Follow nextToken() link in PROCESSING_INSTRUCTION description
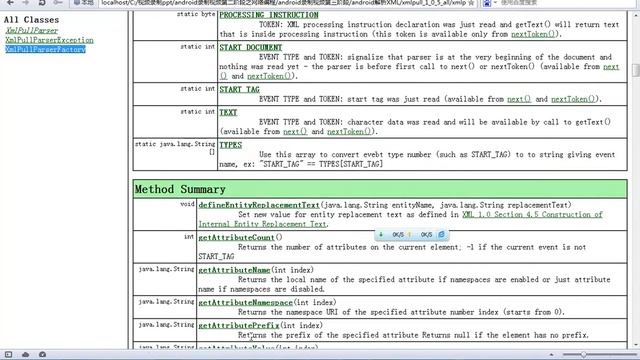The width and height of the screenshot is (640, 360). pos(533,34)
